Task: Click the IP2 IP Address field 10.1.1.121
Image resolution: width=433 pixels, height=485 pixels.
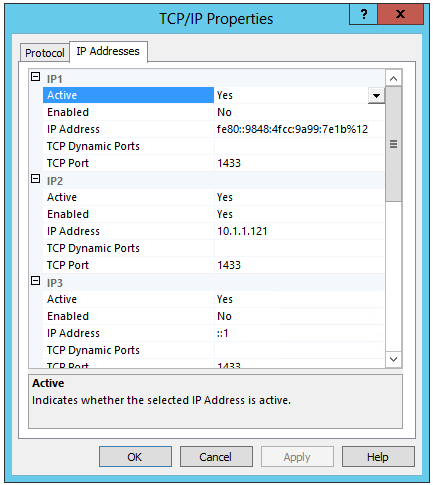Action: (299, 231)
